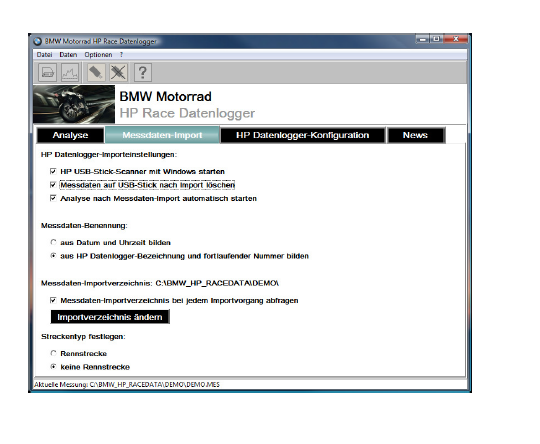Click the motorcycle banner image
This screenshot has width=540, height=444.
point(74,104)
